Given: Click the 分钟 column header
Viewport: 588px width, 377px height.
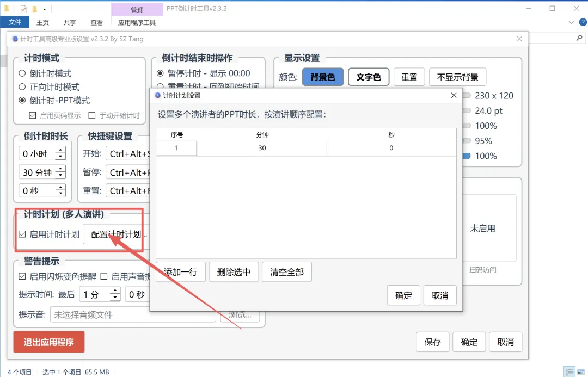Looking at the screenshot, I should point(262,134).
